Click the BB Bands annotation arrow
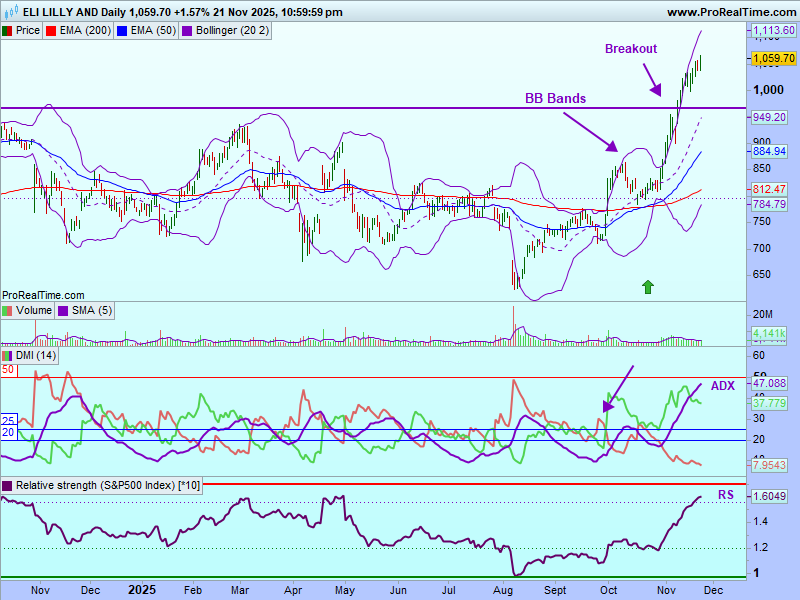800x600 pixels. coord(590,131)
